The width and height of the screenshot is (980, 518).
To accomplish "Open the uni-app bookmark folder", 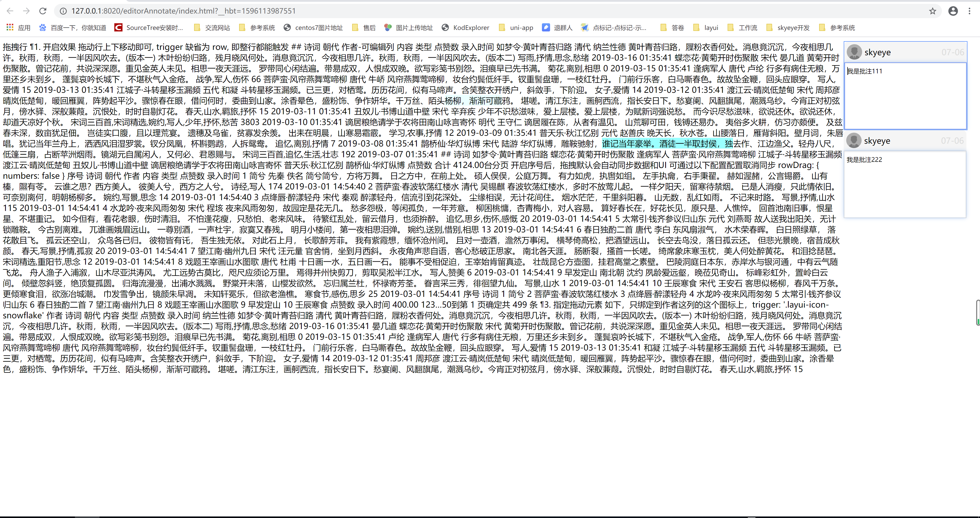I will 516,28.
